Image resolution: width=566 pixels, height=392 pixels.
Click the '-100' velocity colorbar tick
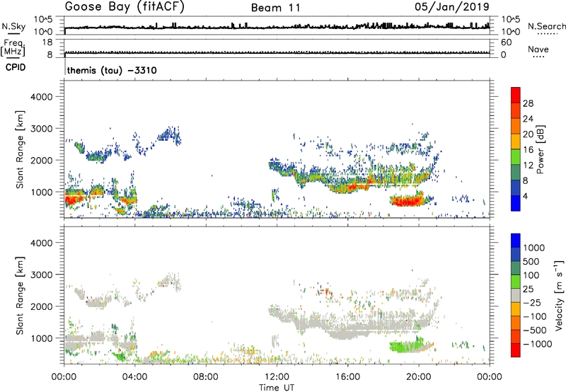[535, 316]
